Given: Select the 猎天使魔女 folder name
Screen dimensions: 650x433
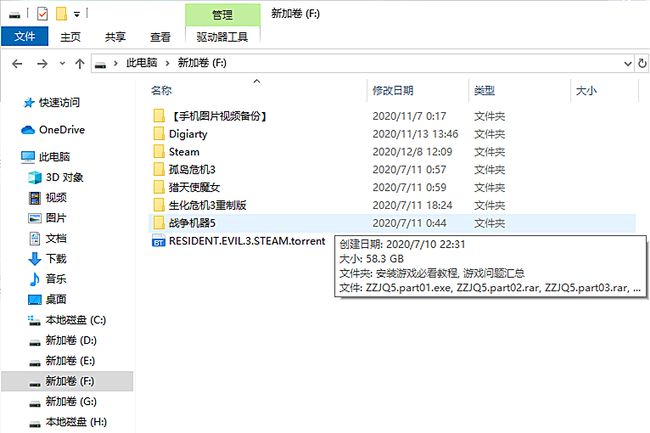Looking at the screenshot, I should (x=194, y=187).
